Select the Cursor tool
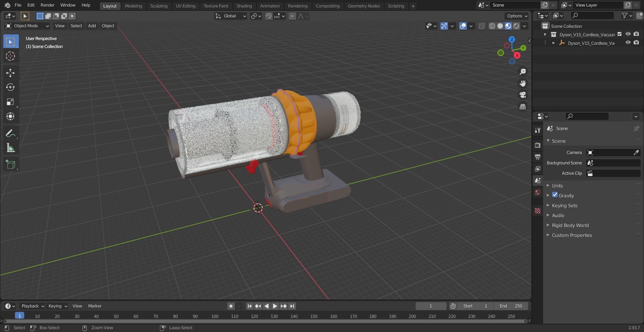This screenshot has width=644, height=332. tap(10, 56)
